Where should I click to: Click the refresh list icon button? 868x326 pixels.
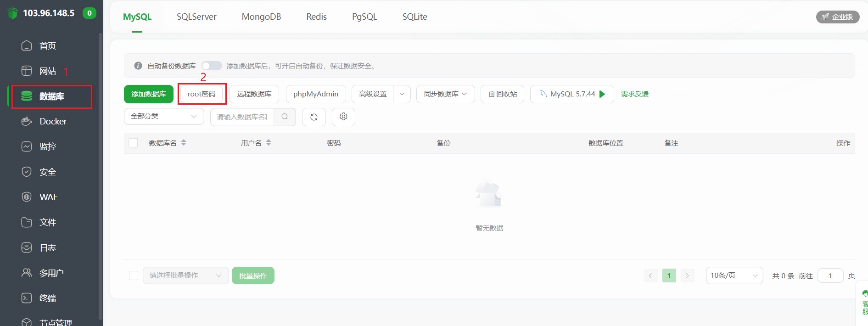pyautogui.click(x=314, y=117)
